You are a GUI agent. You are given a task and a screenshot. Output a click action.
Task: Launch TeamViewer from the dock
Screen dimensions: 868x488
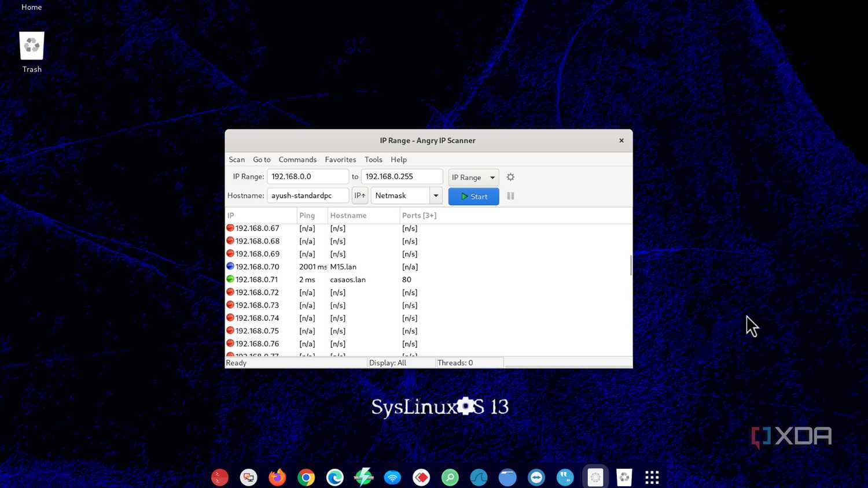tap(536, 477)
